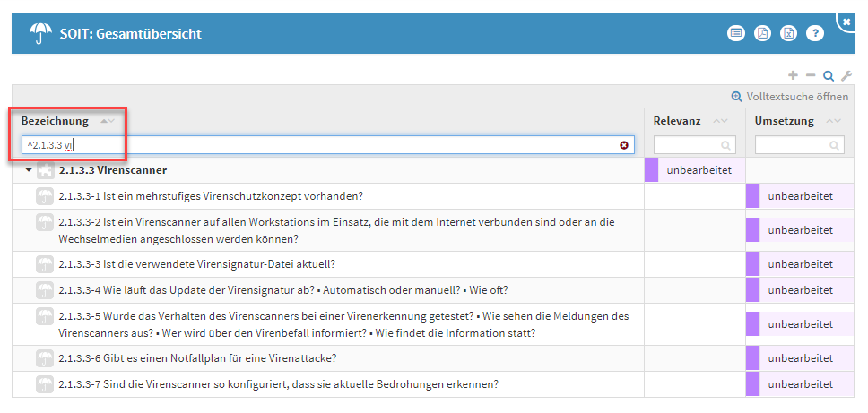The height and width of the screenshot is (413, 868).
Task: Collapse the 2.1.3.3 Virenscanner group
Action: pos(28,170)
